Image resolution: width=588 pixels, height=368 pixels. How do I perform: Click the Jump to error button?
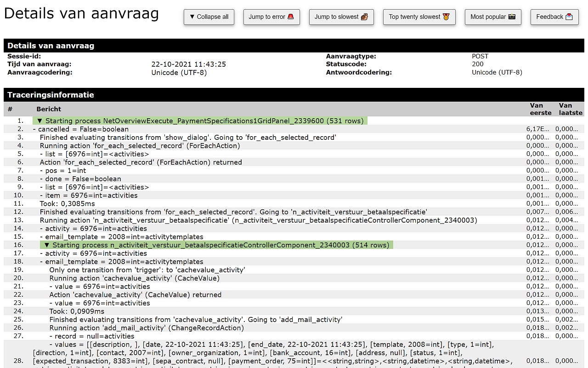click(271, 17)
